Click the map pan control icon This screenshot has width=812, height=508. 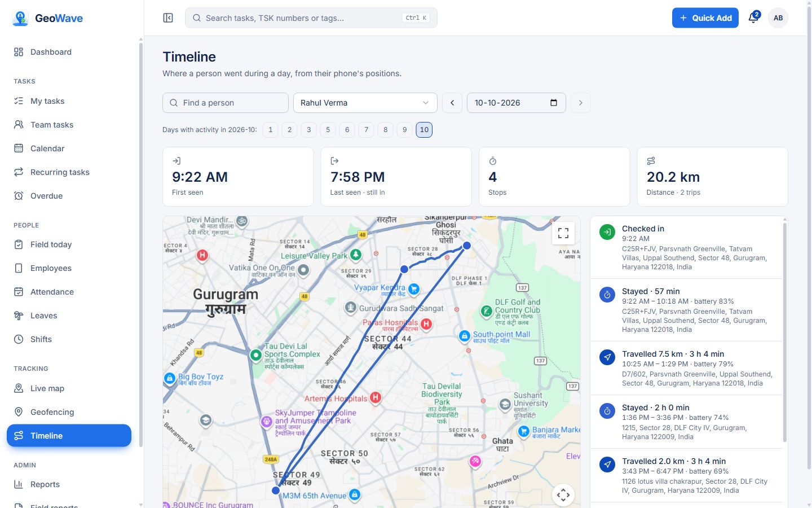point(563,495)
